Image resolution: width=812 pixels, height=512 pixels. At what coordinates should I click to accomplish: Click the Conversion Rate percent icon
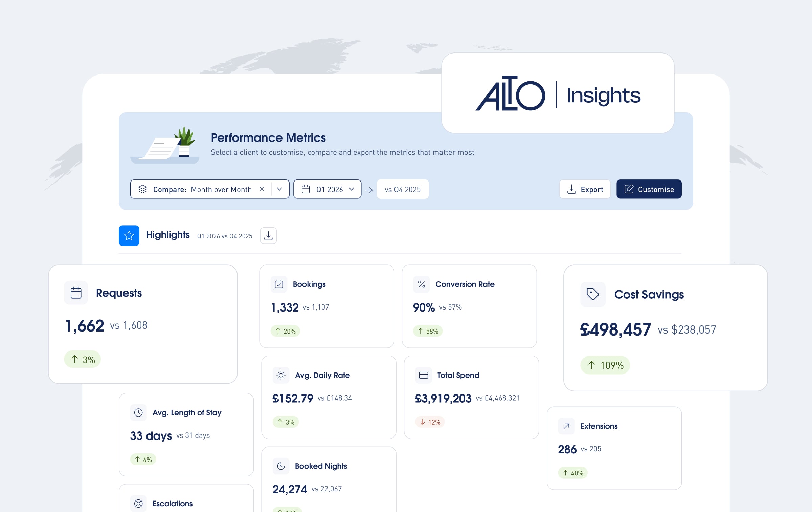pyautogui.click(x=422, y=284)
